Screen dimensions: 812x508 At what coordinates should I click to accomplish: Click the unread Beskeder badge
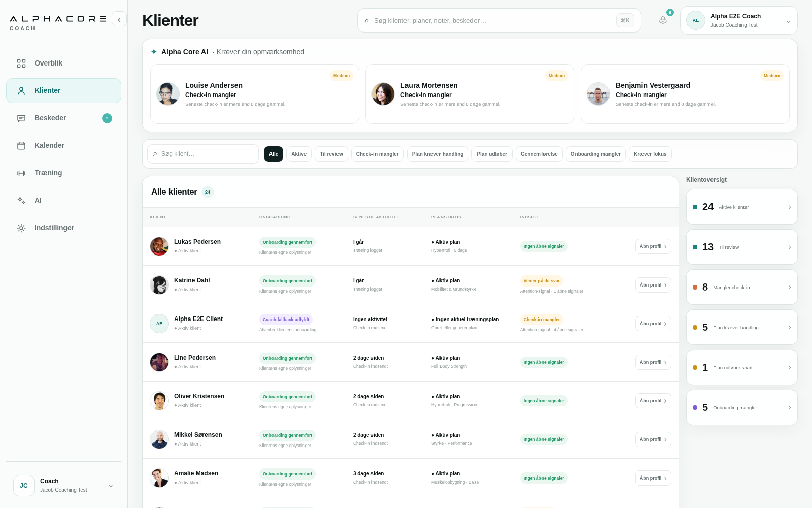point(107,118)
